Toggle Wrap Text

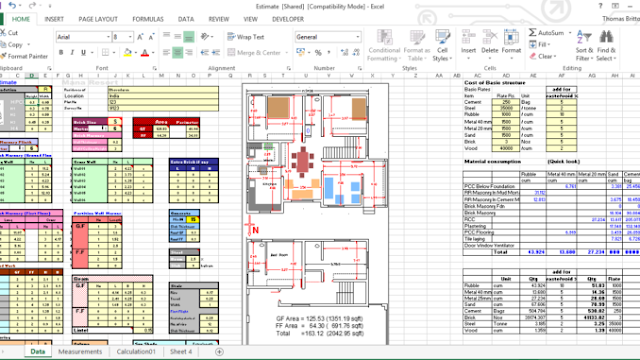tap(246, 37)
